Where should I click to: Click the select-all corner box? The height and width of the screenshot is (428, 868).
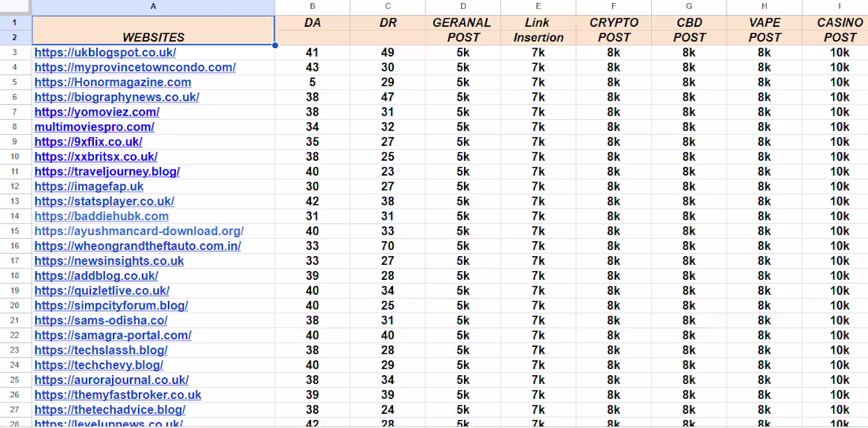pyautogui.click(x=16, y=7)
